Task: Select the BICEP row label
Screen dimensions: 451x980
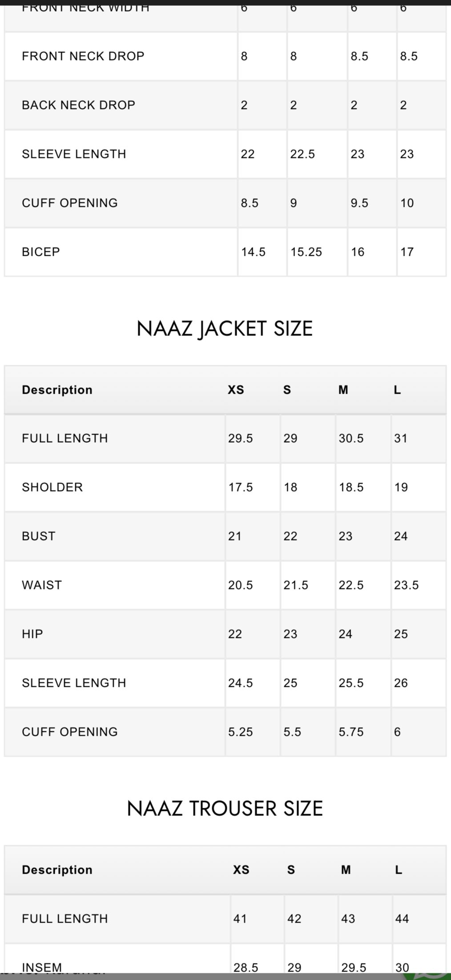Action: coord(41,252)
